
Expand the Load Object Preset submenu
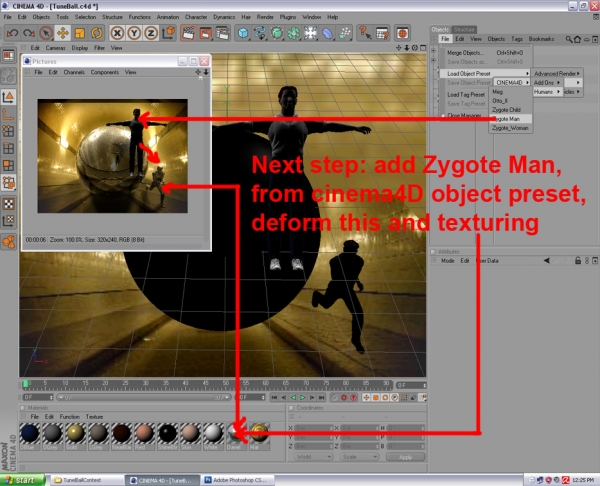[485, 73]
